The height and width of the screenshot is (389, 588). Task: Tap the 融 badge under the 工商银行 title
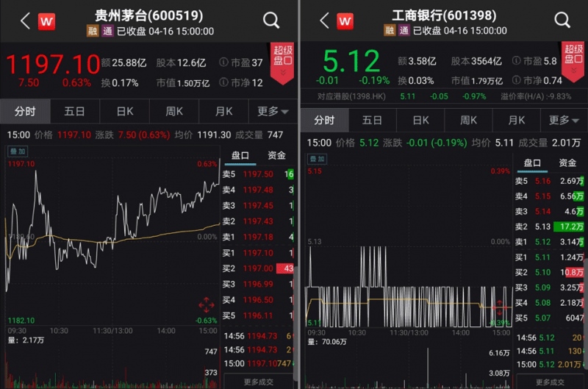point(390,31)
